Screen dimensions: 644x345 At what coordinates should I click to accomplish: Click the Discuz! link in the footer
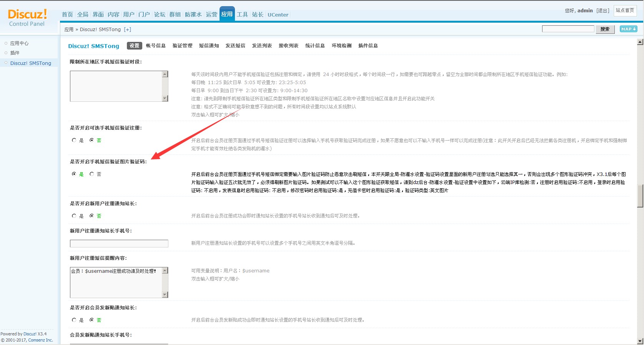(30, 334)
